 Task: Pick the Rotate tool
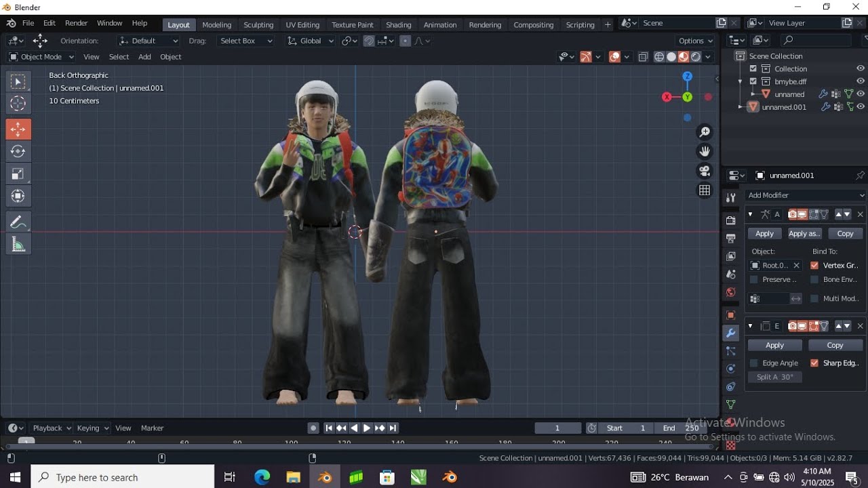click(18, 151)
